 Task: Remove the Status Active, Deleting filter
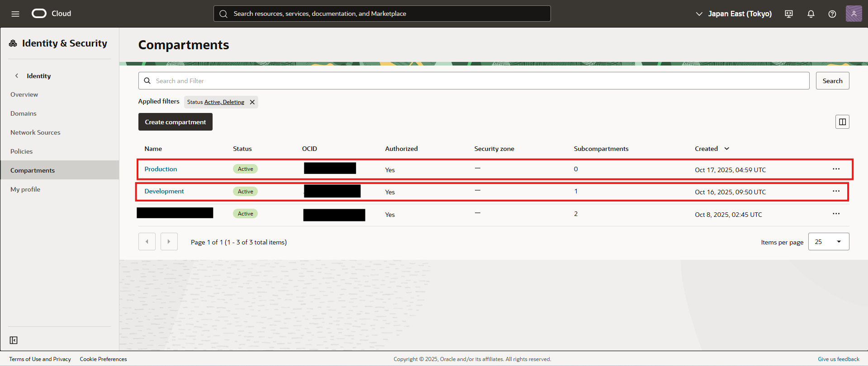[x=252, y=102]
